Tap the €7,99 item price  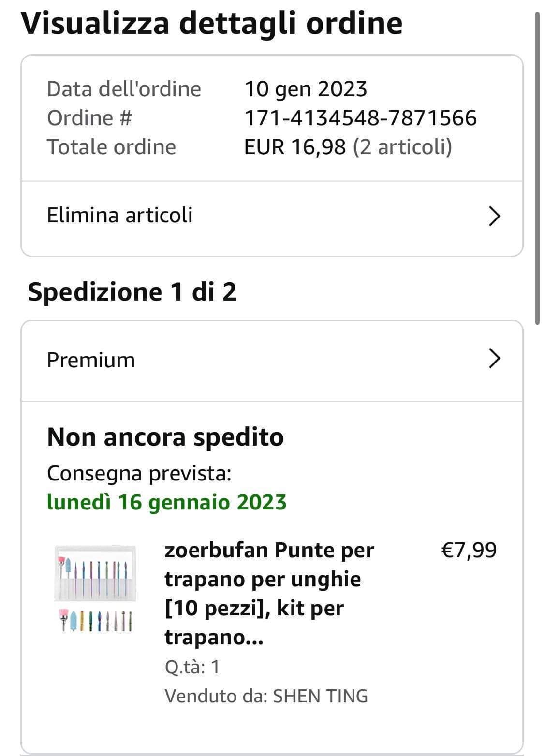pyautogui.click(x=469, y=550)
